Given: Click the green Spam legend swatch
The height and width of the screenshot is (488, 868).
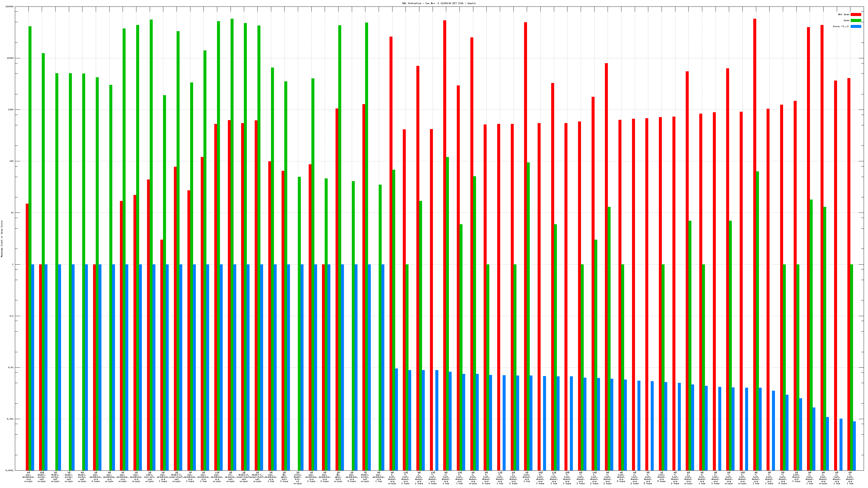Looking at the screenshot, I should coord(856,21).
